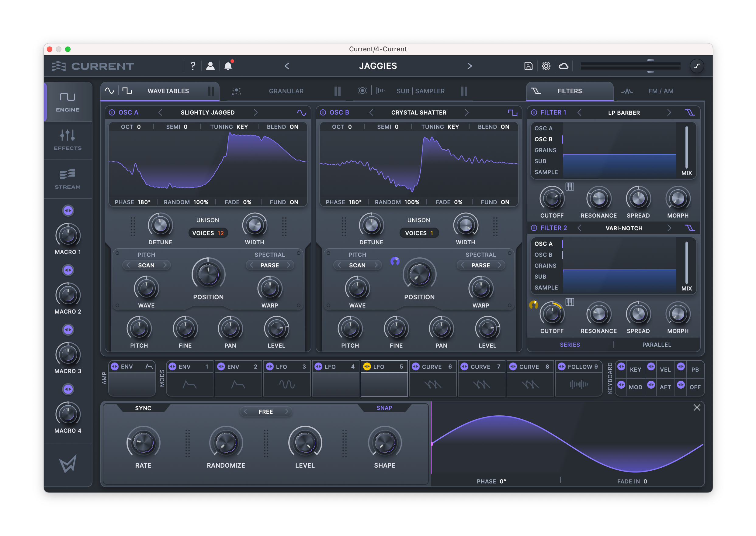The image size is (756, 536).
Task: Open the Stream sidebar section
Action: coord(68,179)
